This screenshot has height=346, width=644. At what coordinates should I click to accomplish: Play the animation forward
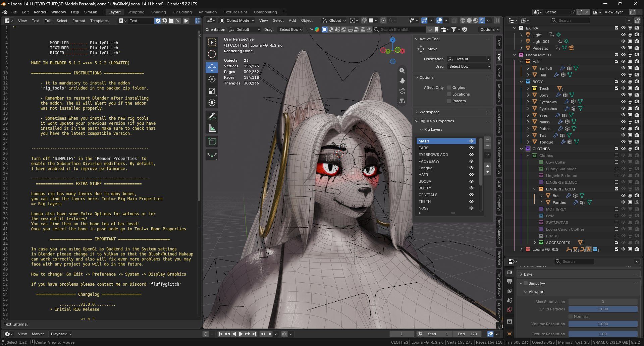240,334
